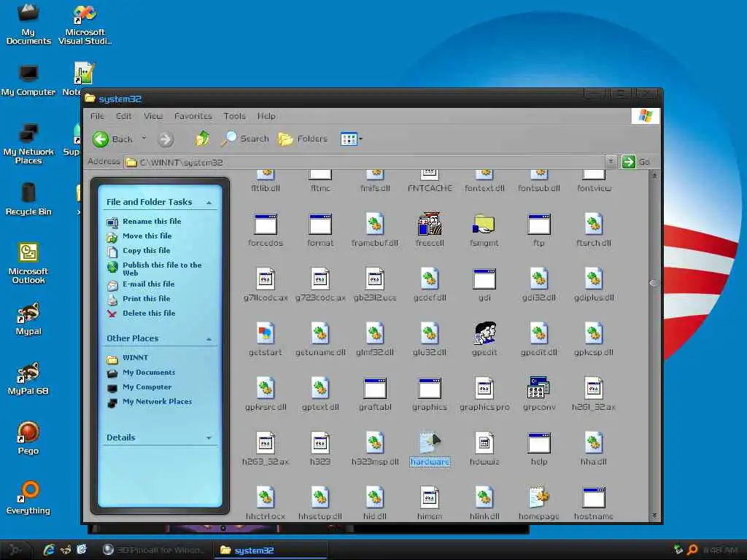Image resolution: width=747 pixels, height=560 pixels.
Task: Click Copy this file
Action: click(146, 251)
